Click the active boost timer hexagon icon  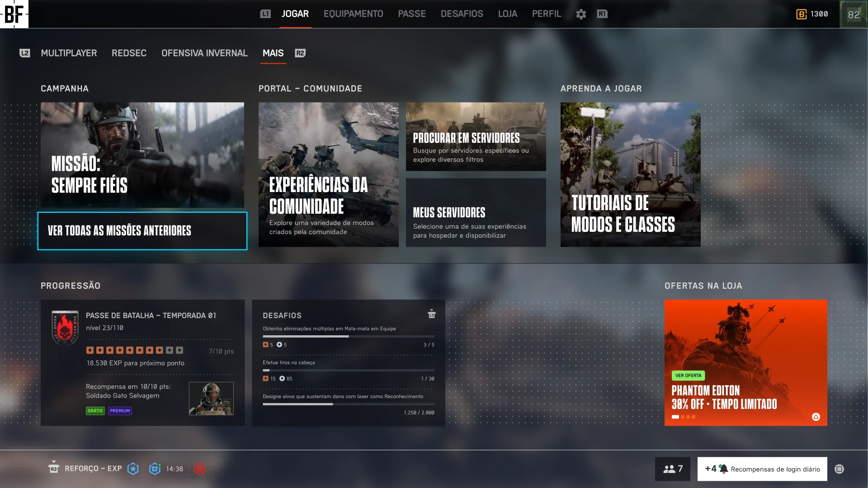click(x=155, y=469)
